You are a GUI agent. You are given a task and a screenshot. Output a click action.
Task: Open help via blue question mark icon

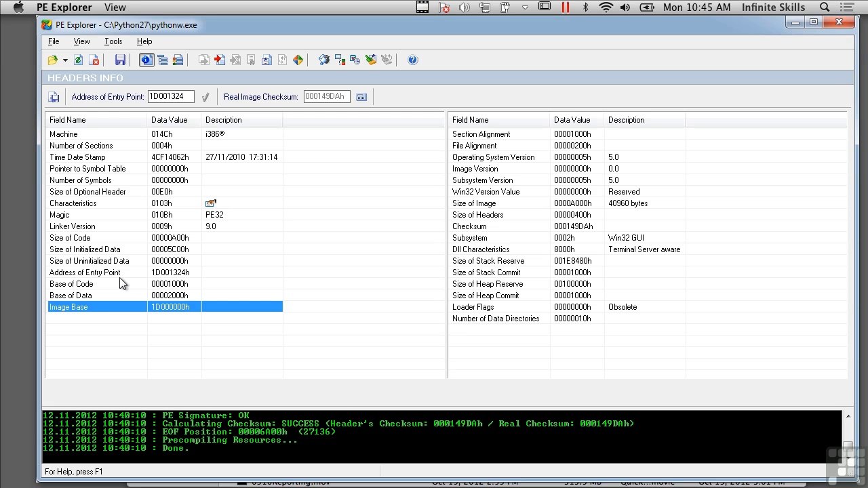point(413,60)
